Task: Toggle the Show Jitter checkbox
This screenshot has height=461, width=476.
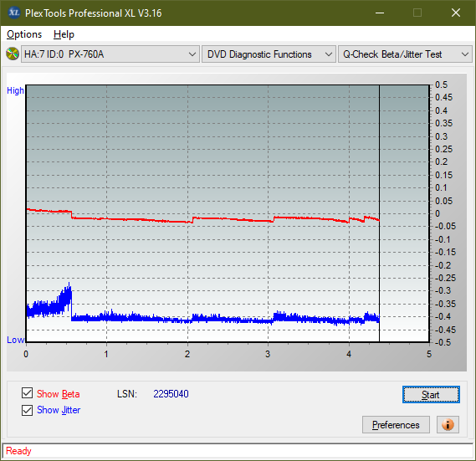Action: [x=28, y=410]
